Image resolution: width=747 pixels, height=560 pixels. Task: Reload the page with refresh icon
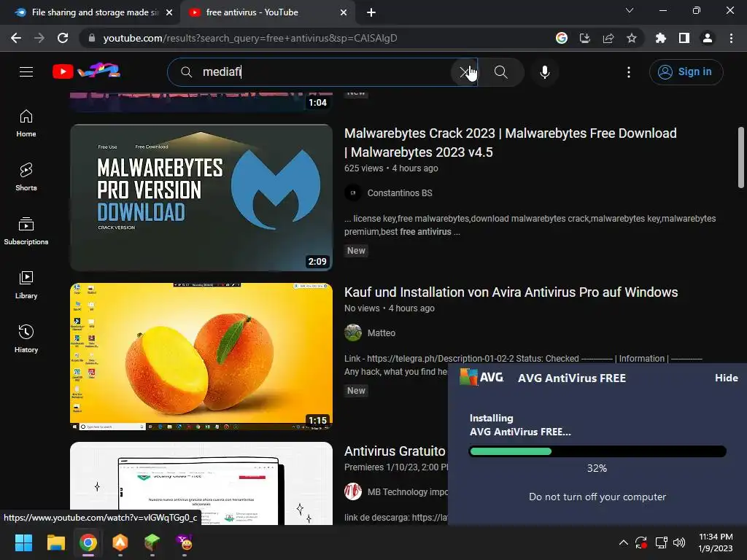(63, 38)
